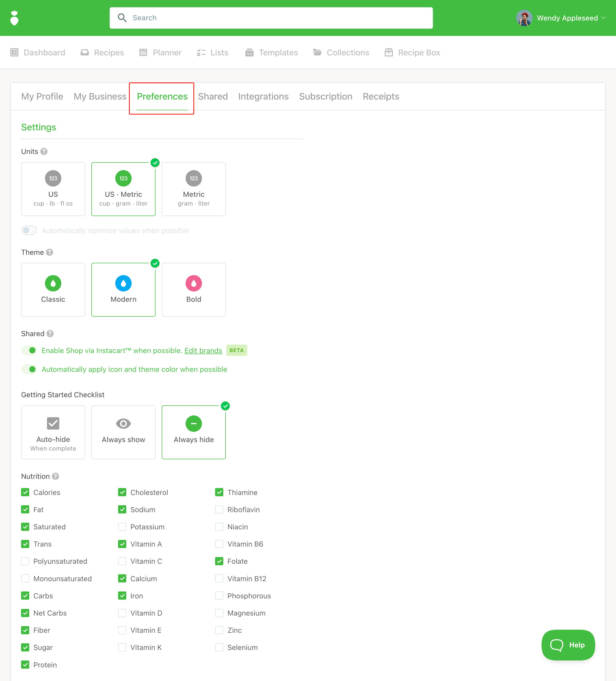
Task: Enable the Potassium checkbox
Action: [x=122, y=527]
